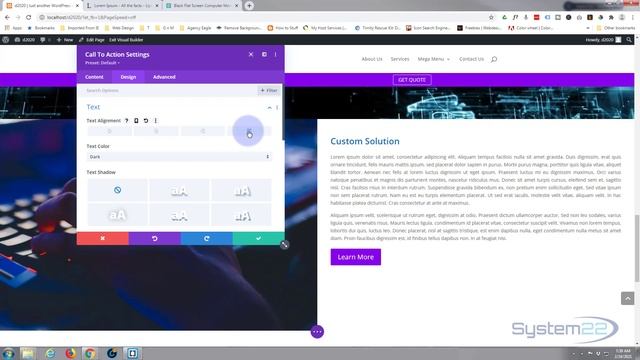The width and height of the screenshot is (640, 360).
Task: Collapse the Text section
Action: [269, 107]
